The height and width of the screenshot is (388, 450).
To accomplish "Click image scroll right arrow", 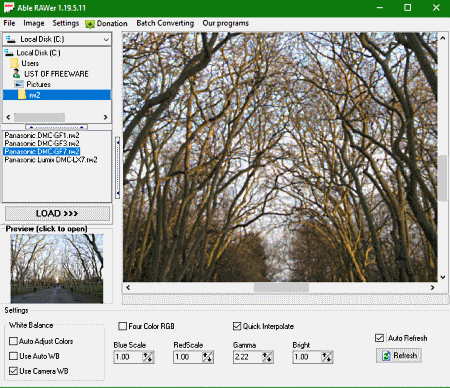I will point(432,287).
